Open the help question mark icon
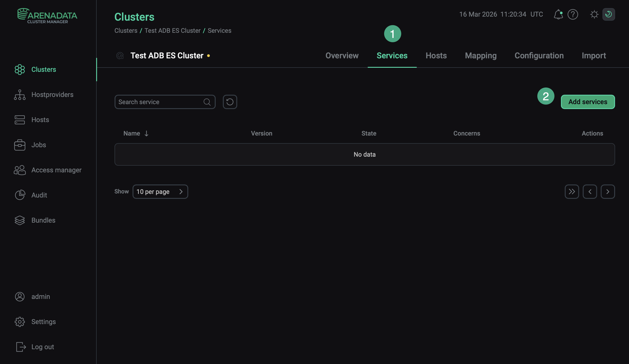This screenshot has width=629, height=364. pos(573,14)
